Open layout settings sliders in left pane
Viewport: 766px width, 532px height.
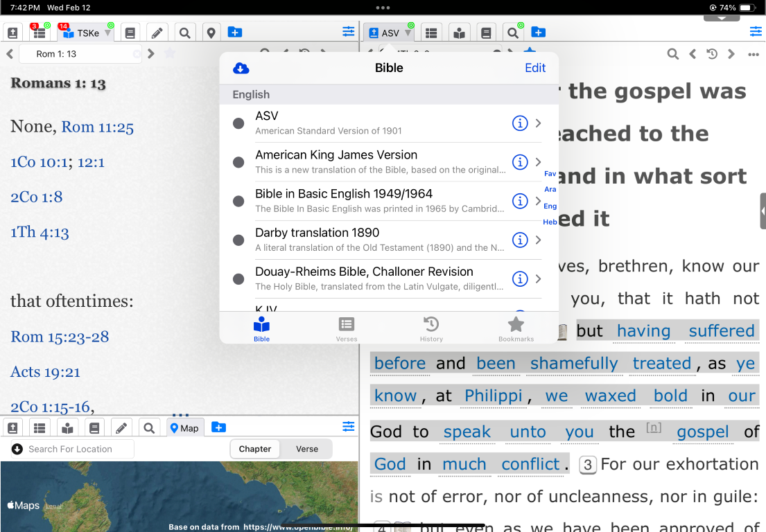348,32
